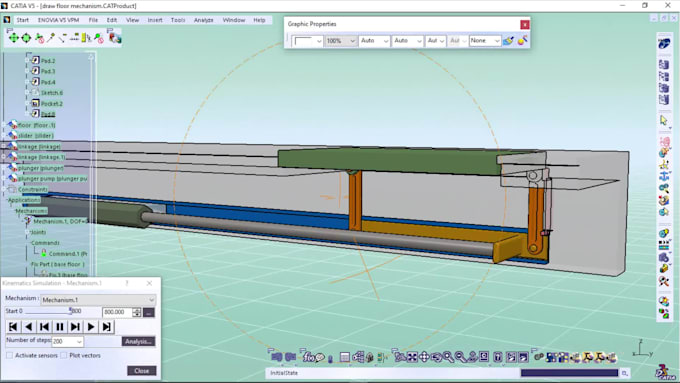The height and width of the screenshot is (383, 680).
Task: Click the yellow ruler measure icon in top-left toolbar
Action: [x=86, y=38]
